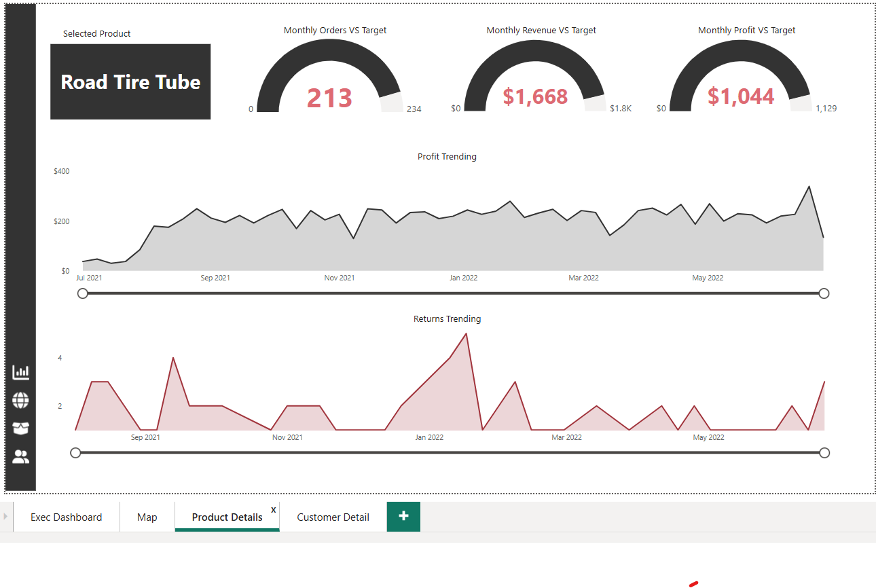This screenshot has width=876, height=588.
Task: Add a new page with plus button
Action: pos(403,516)
